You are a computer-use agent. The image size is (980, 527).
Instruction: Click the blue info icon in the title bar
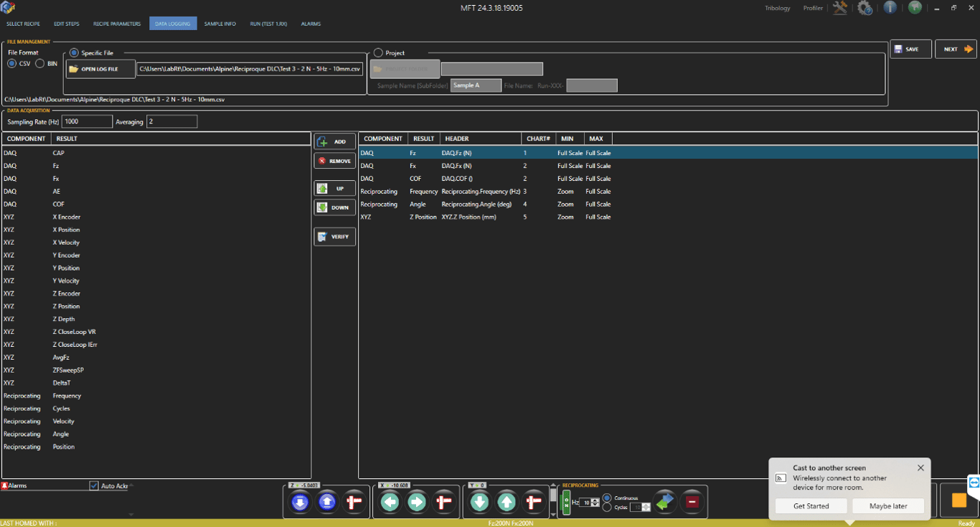tap(890, 8)
